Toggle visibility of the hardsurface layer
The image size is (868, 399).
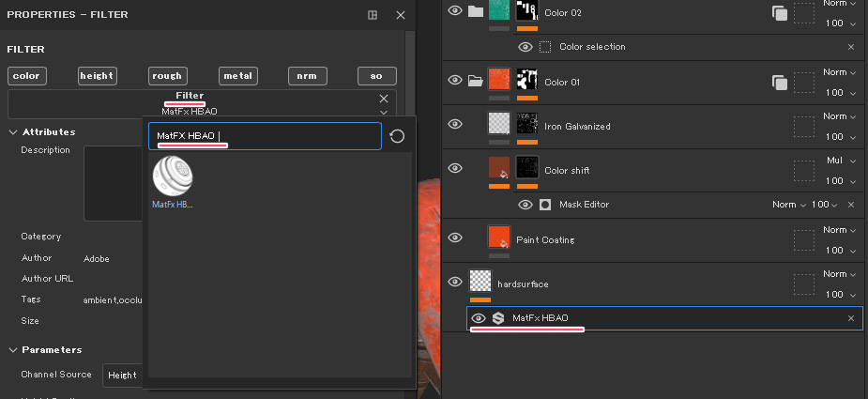455,283
